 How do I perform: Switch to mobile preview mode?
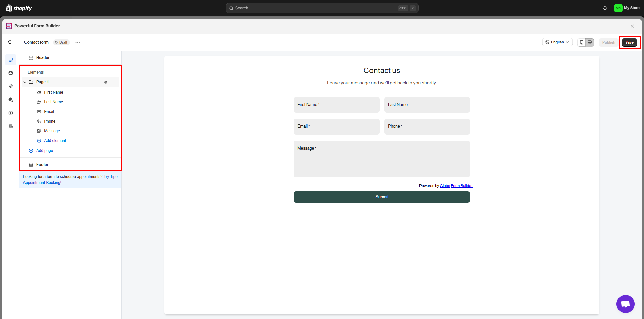coord(582,42)
